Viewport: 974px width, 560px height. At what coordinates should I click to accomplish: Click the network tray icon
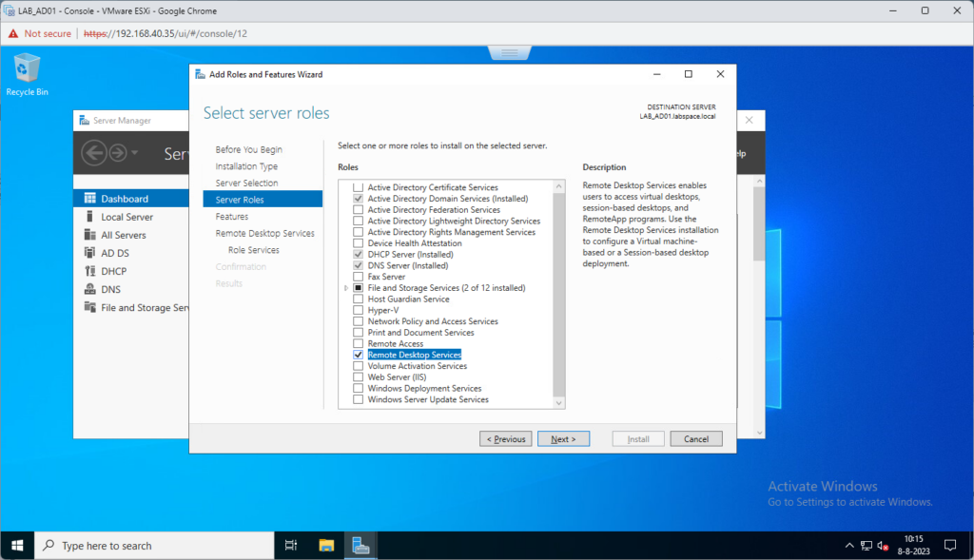pyautogui.click(x=866, y=545)
